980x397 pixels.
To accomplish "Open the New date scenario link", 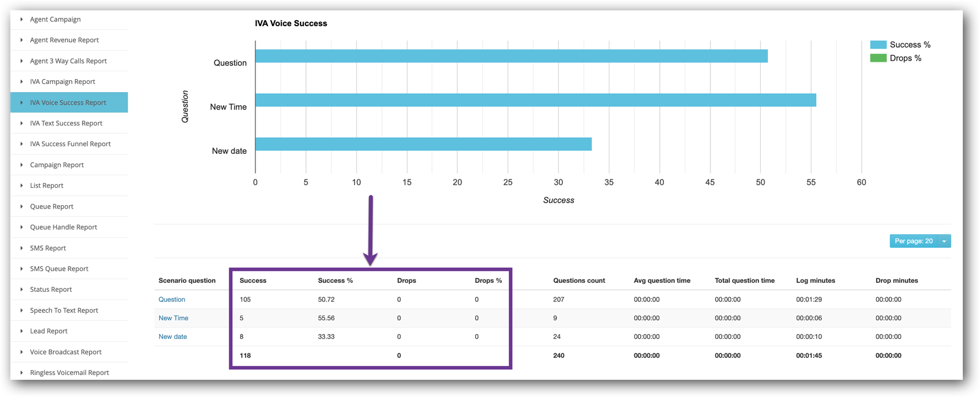I will [x=173, y=337].
